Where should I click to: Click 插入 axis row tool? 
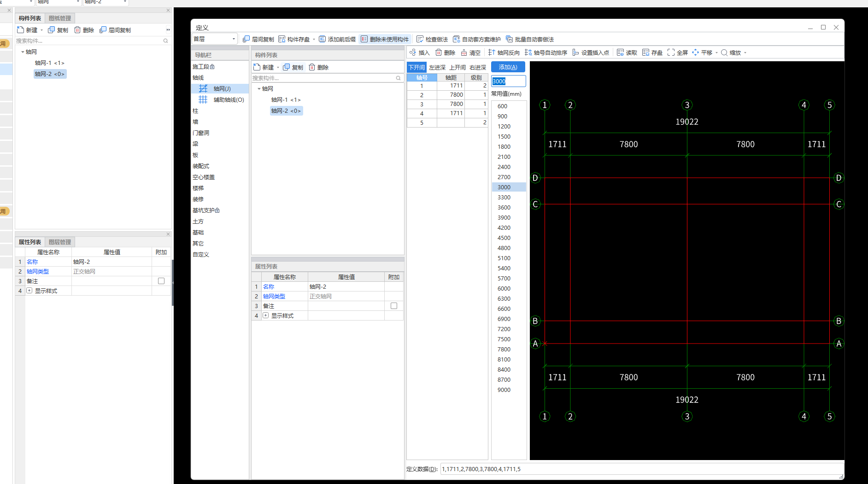(420, 52)
